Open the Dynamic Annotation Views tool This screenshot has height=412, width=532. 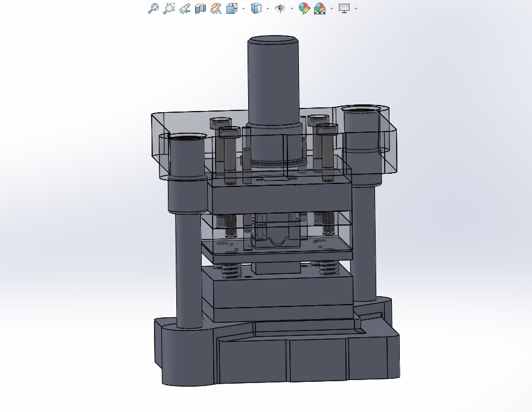pos(216,8)
